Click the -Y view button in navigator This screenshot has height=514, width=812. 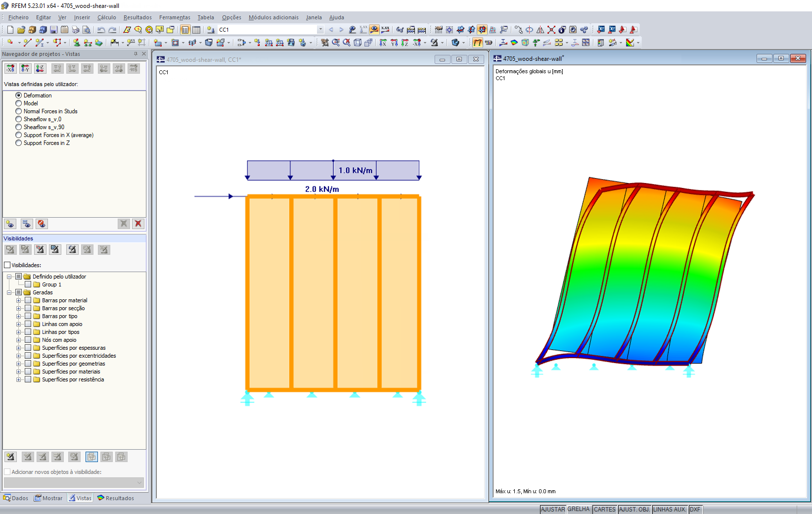point(25,68)
